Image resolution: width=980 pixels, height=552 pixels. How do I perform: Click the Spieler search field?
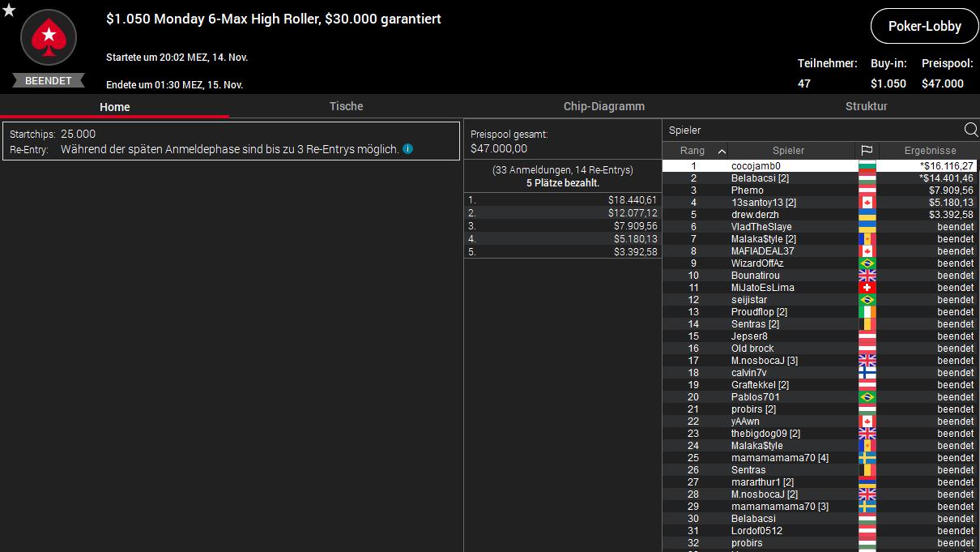tap(810, 130)
